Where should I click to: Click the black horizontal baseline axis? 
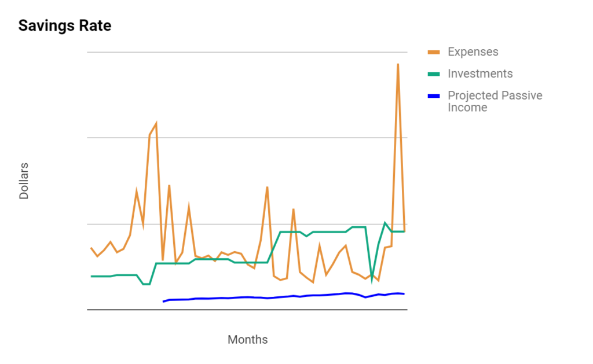247,310
